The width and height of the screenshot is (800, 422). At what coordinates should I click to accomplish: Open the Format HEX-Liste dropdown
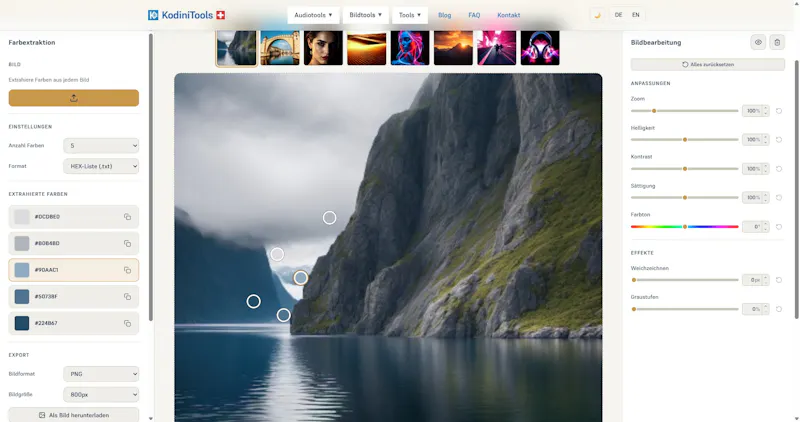pyautogui.click(x=101, y=166)
